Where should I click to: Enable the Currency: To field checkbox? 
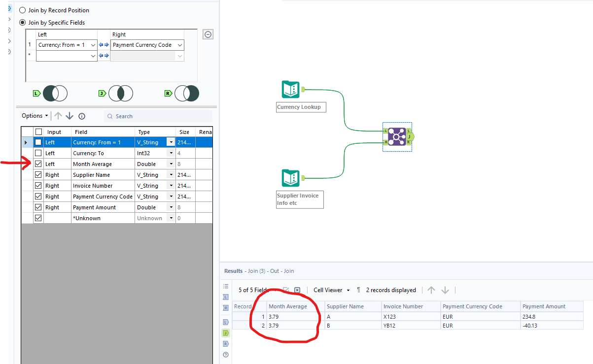[x=38, y=153]
